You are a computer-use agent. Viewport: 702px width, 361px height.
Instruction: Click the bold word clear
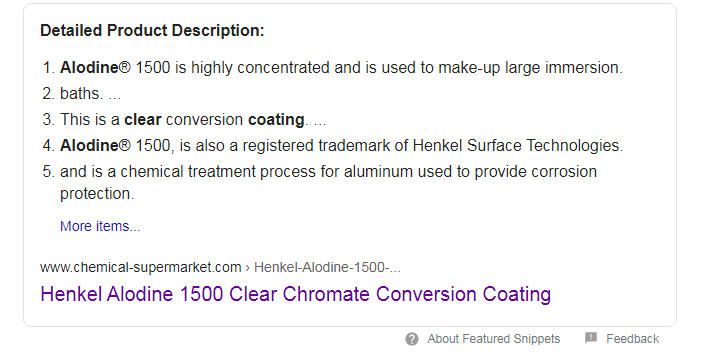[x=143, y=120]
